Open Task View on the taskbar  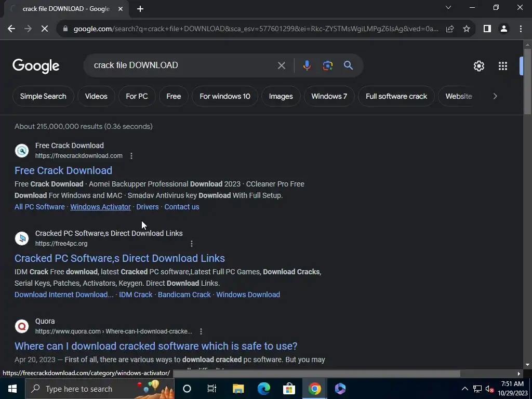[212, 389]
